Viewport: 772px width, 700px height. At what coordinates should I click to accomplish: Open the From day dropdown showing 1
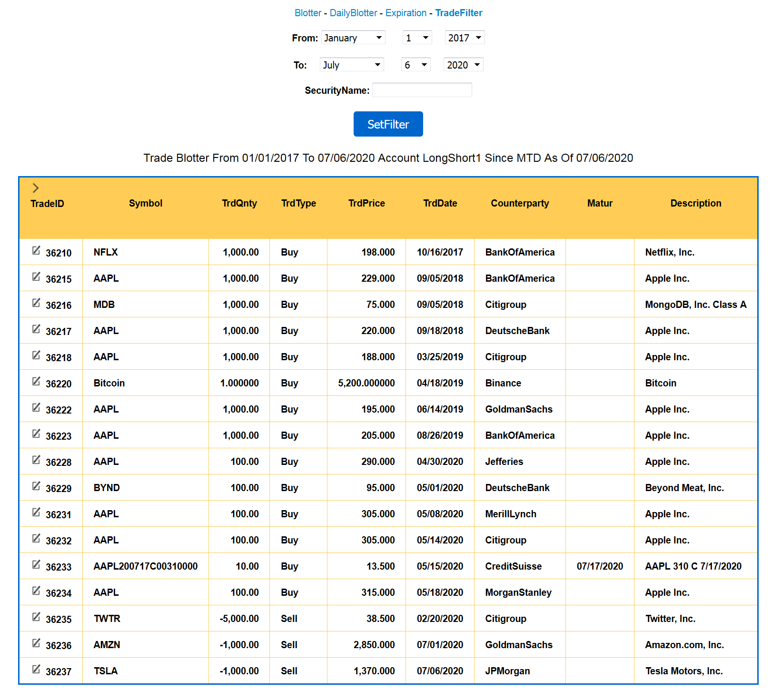click(x=417, y=38)
